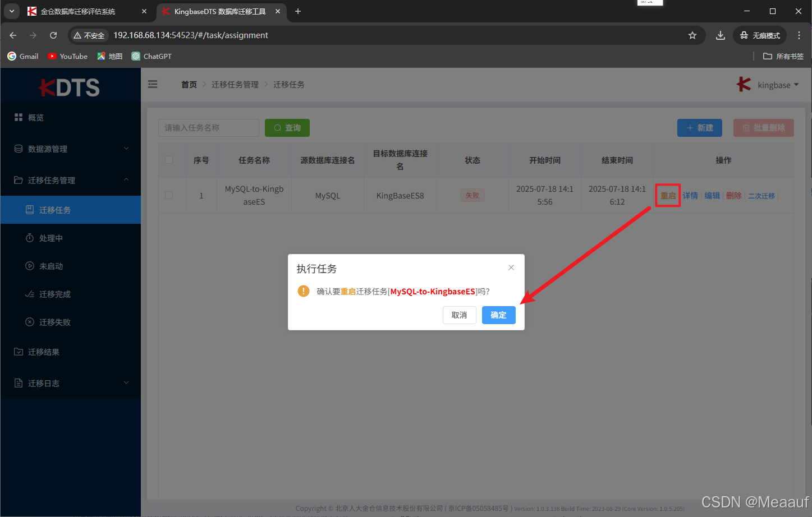Click 删除 action for the task
The height and width of the screenshot is (517, 812).
[x=734, y=196]
